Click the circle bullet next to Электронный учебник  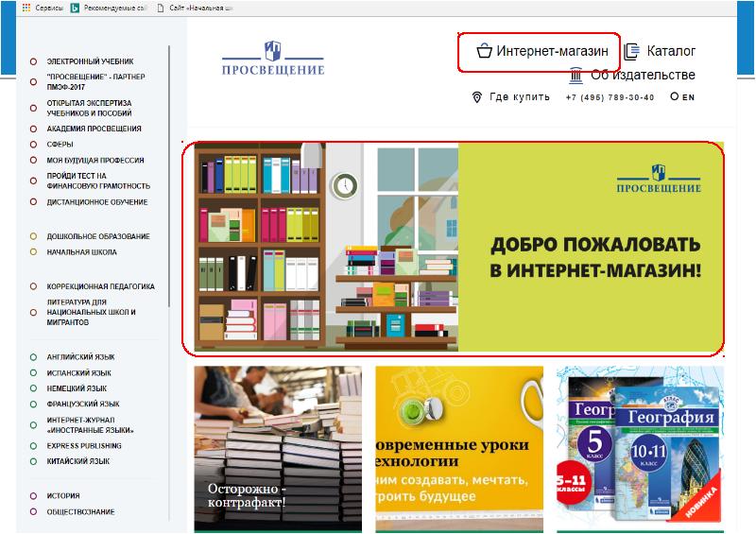click(x=33, y=61)
